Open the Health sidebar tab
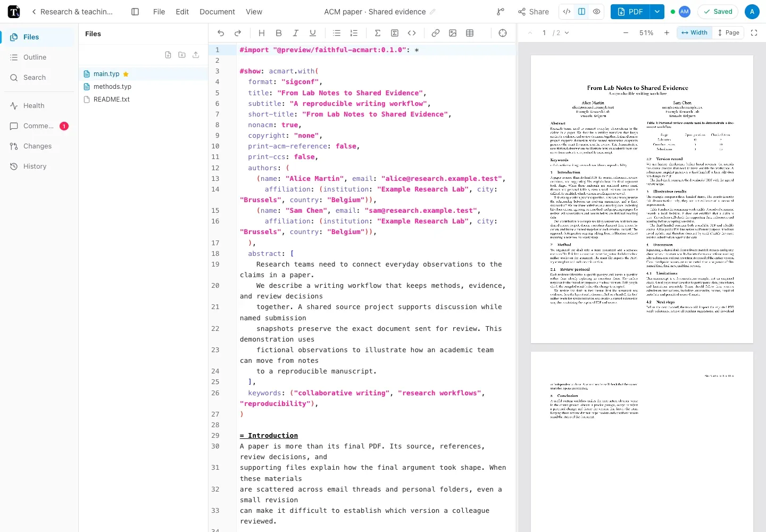The height and width of the screenshot is (532, 766). click(39, 105)
